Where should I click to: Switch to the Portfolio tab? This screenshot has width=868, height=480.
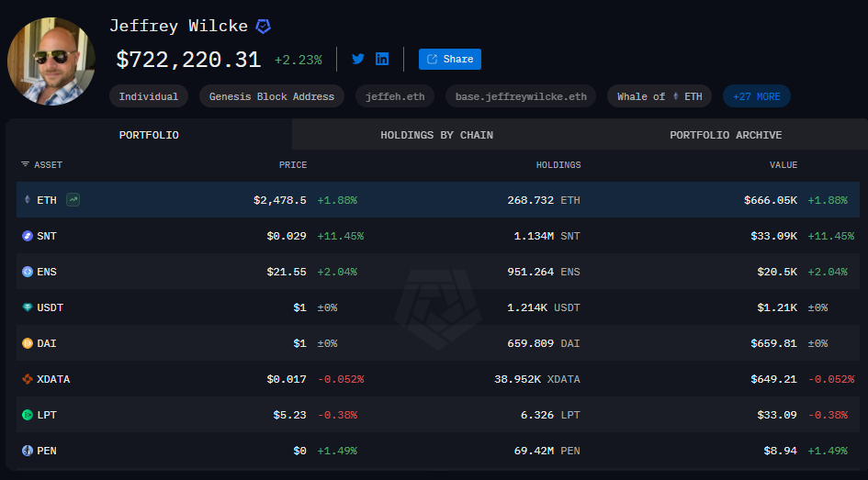149,135
